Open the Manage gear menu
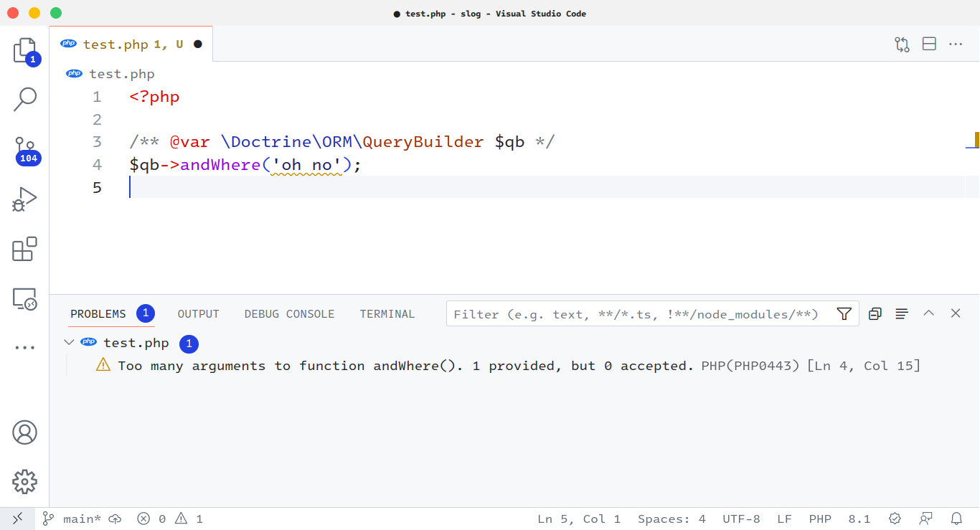This screenshot has height=530, width=980. 24,481
